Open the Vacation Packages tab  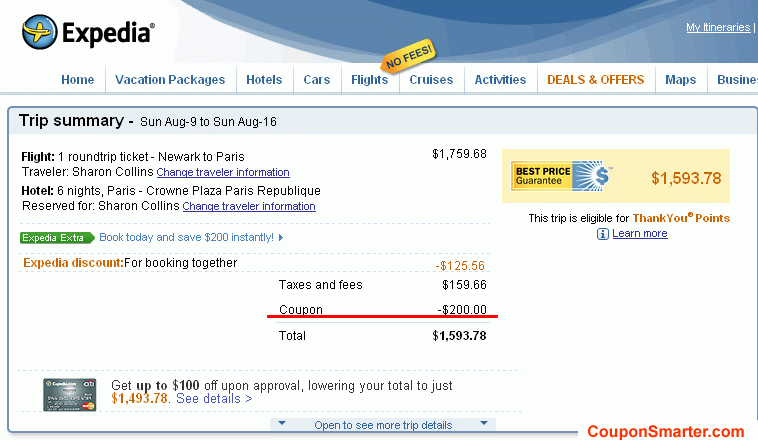169,80
